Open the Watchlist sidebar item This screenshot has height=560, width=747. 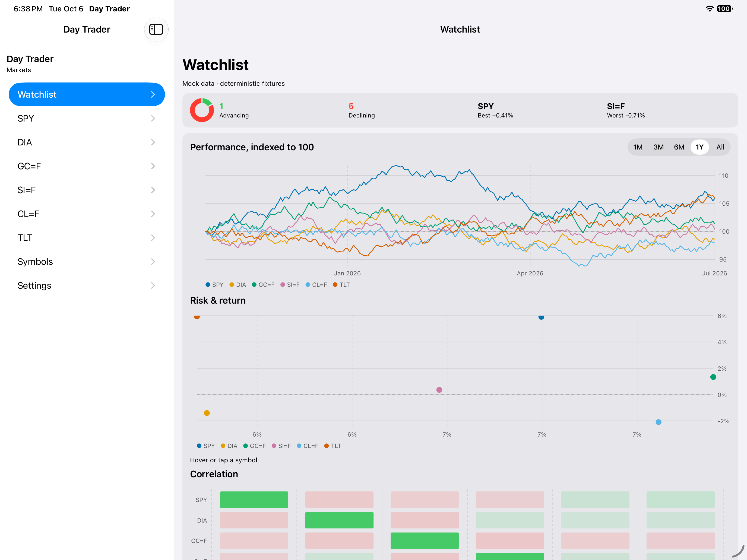[87, 94]
